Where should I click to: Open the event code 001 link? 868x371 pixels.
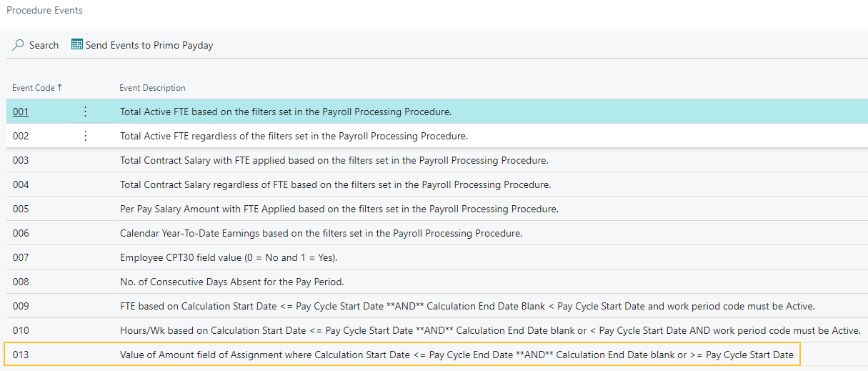21,112
